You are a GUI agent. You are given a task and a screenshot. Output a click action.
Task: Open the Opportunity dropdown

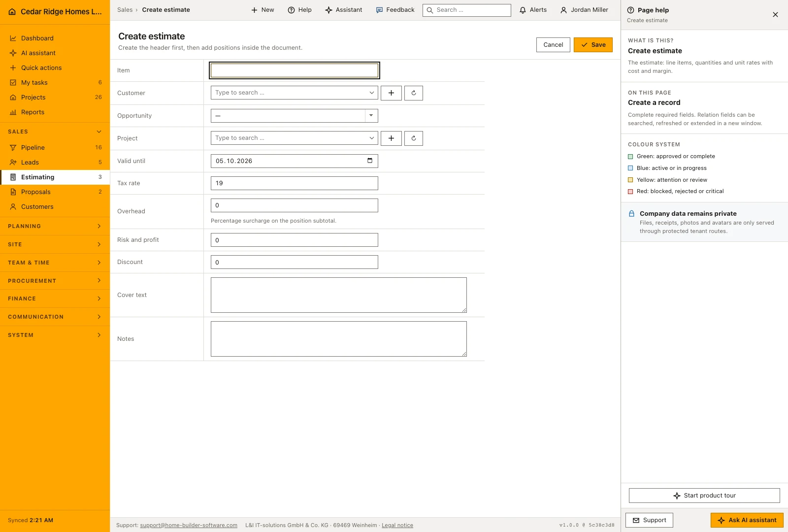point(295,116)
